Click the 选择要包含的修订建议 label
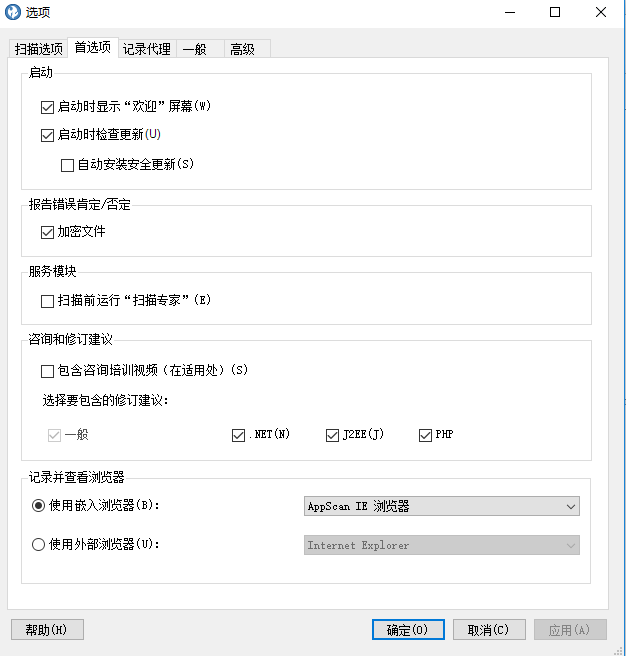This screenshot has height=656, width=626. (x=105, y=401)
